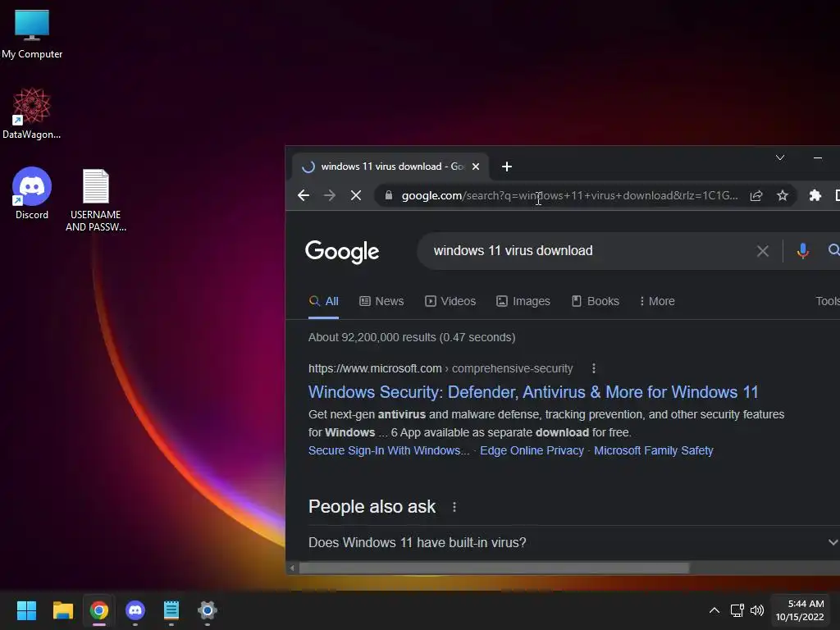840x630 pixels.
Task: Switch to the Images tab
Action: point(523,301)
